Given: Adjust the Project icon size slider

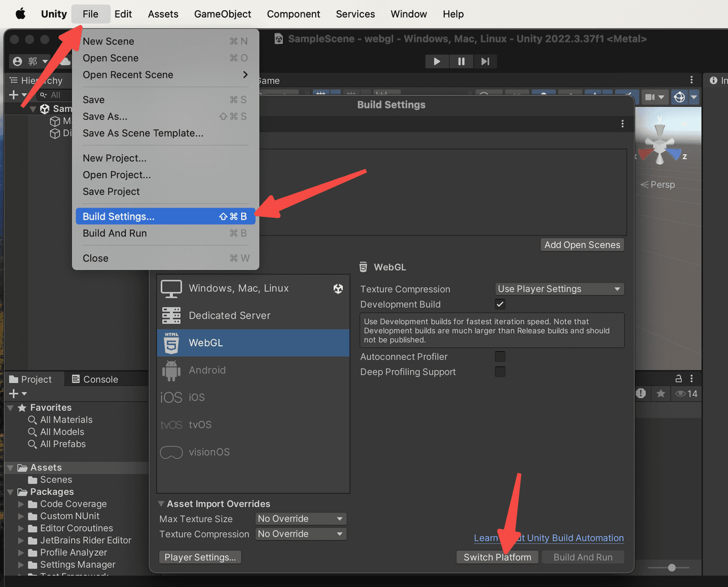Looking at the screenshot, I should click(x=671, y=568).
